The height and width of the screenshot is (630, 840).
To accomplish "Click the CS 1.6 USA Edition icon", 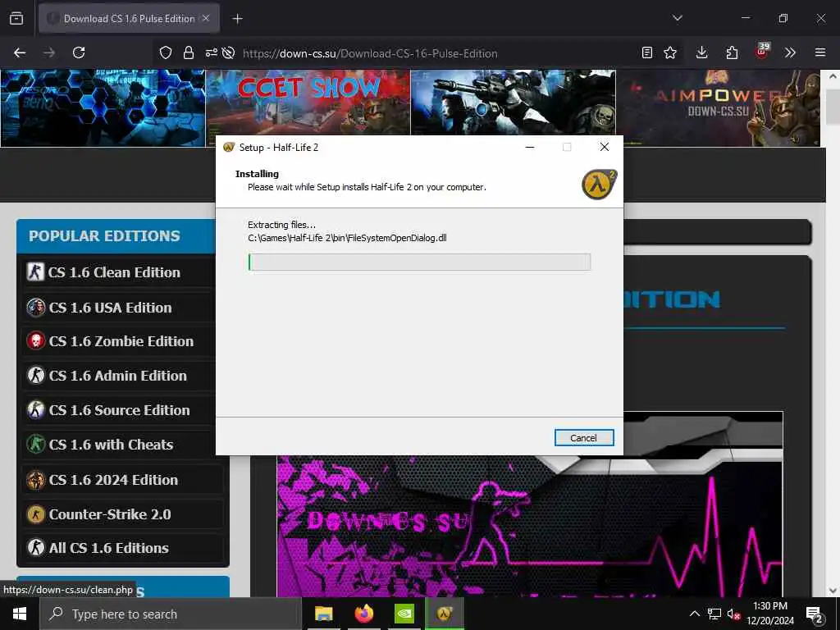I will 36,308.
